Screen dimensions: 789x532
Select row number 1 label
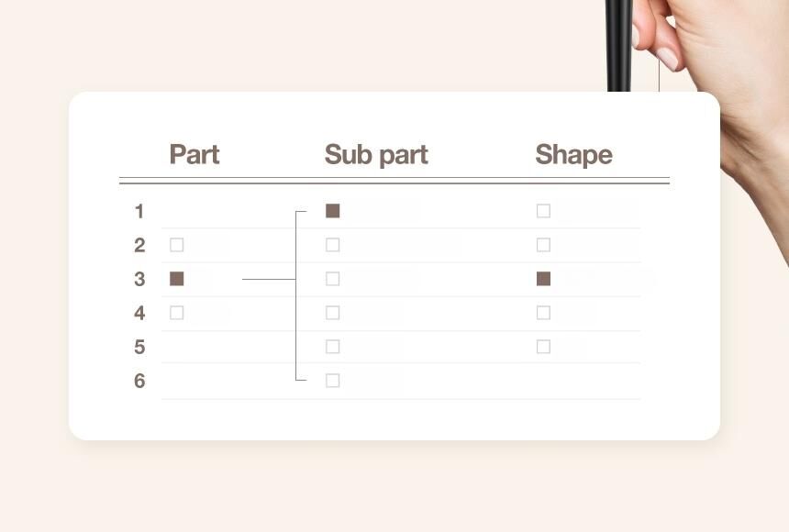click(x=139, y=212)
